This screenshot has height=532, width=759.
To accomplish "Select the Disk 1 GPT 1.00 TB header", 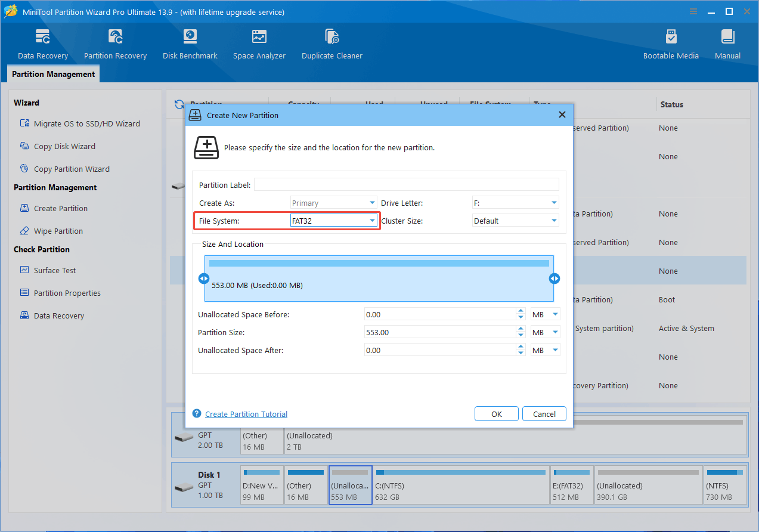I will pyautogui.click(x=206, y=485).
